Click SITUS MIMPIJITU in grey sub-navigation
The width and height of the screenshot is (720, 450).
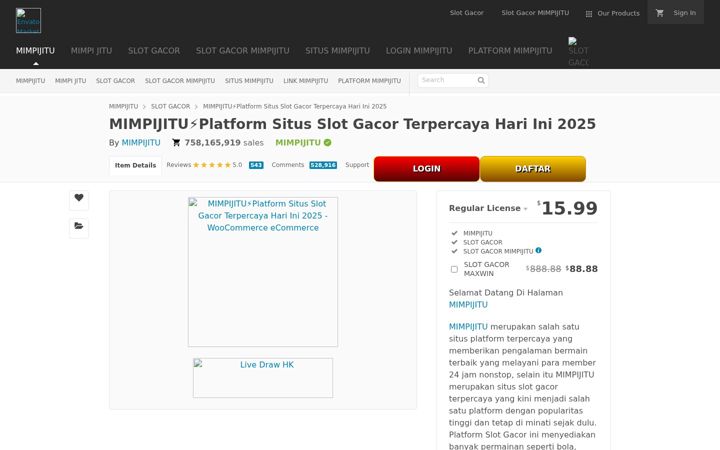249,81
